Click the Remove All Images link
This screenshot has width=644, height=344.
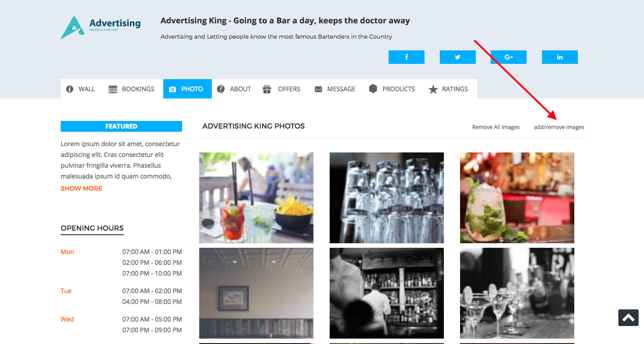(x=495, y=127)
